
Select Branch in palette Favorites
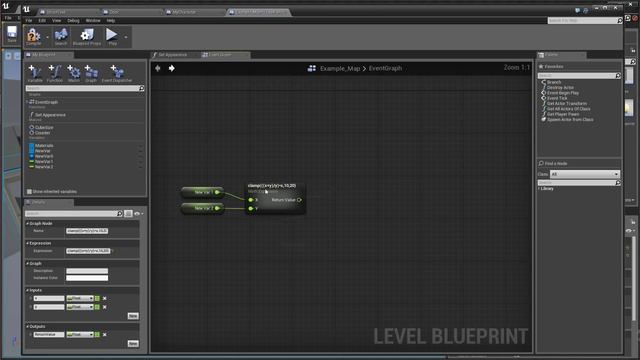click(554, 82)
